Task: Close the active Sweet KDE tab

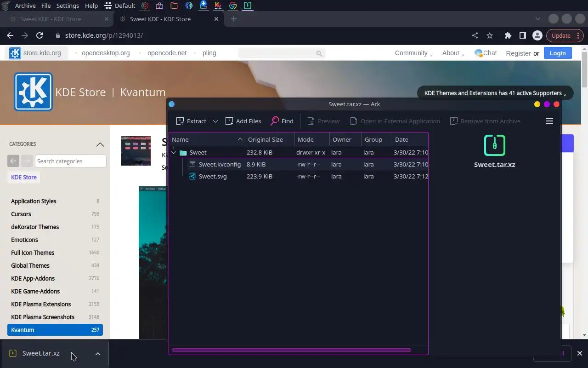Action: coord(216,19)
